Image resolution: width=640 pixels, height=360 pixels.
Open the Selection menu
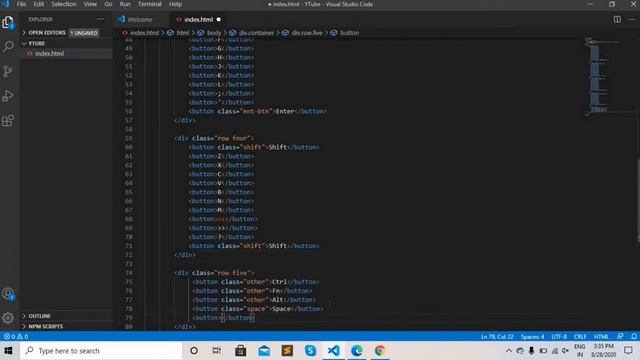(x=64, y=4)
